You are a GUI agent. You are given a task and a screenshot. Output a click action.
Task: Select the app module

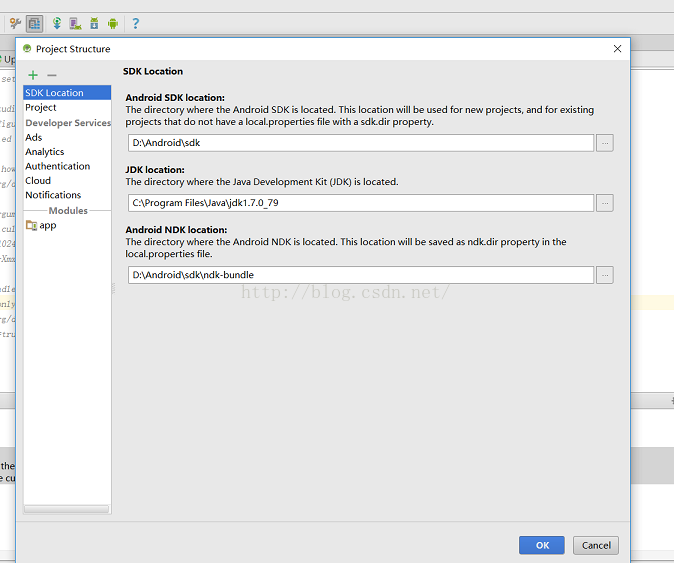47,225
